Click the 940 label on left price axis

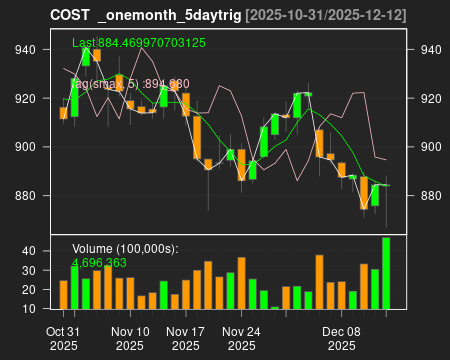pyautogui.click(x=25, y=50)
